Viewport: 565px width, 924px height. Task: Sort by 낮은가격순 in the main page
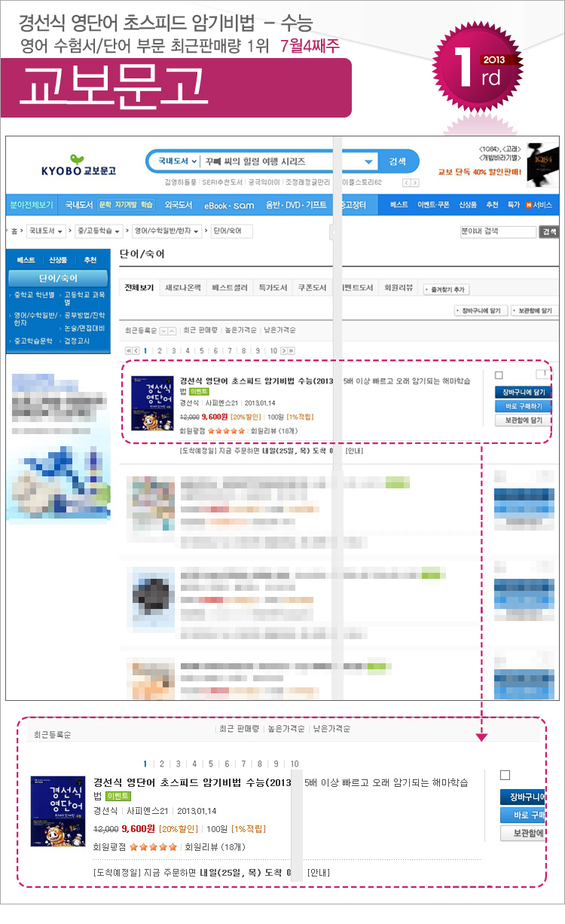[279, 331]
